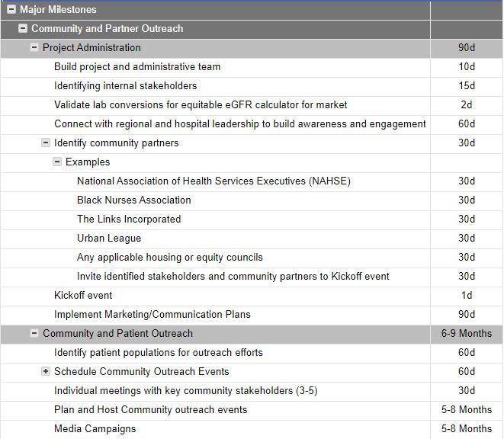This screenshot has width=504, height=439.
Task: Click 30d duration of Invite identified stakeholders
Action: (467, 277)
